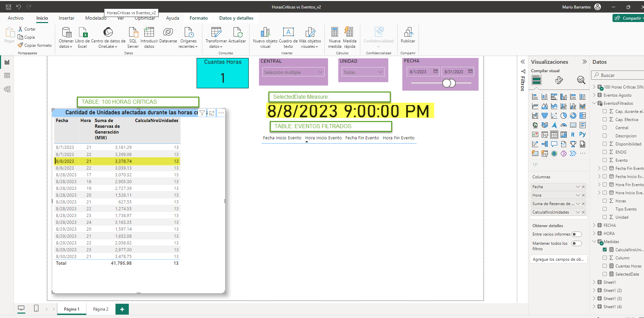Check the Descripcion field

pos(605,136)
